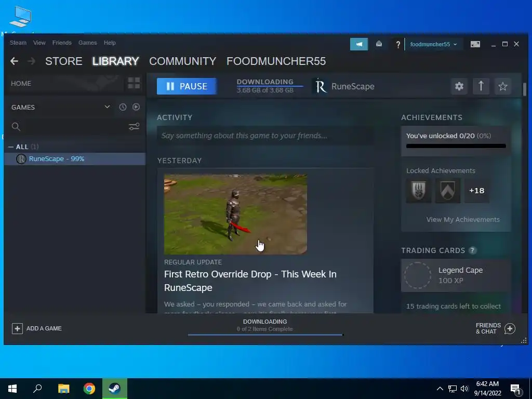Open the Steam menu
532x399 pixels.
coord(18,43)
